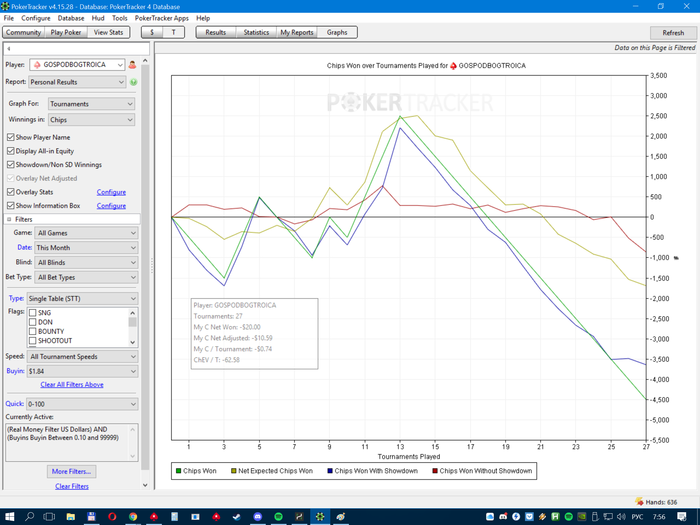The height and width of the screenshot is (525, 700).
Task: Click the Clear All Filters Above link
Action: 72,384
